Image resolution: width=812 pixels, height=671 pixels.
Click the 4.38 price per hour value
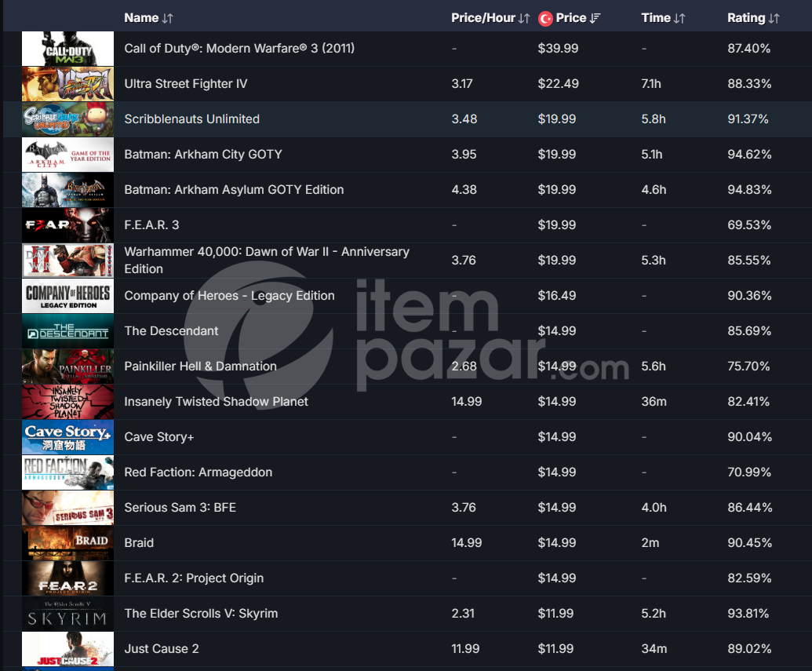(x=464, y=190)
